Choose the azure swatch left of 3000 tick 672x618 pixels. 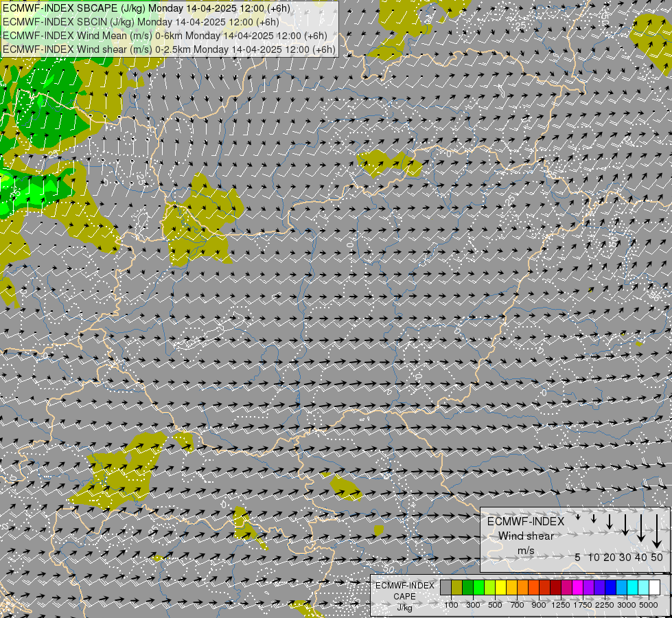(621, 587)
